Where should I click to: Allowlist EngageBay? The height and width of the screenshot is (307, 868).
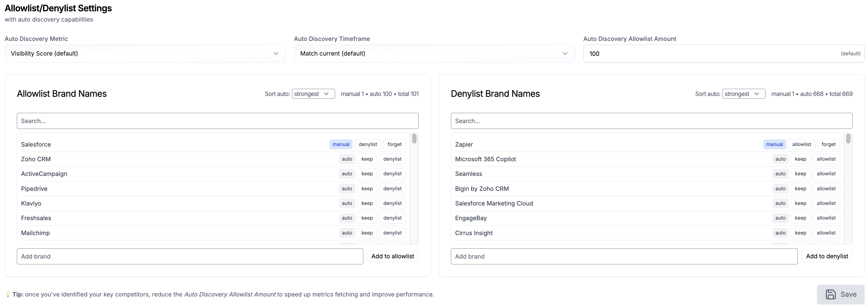tap(826, 218)
